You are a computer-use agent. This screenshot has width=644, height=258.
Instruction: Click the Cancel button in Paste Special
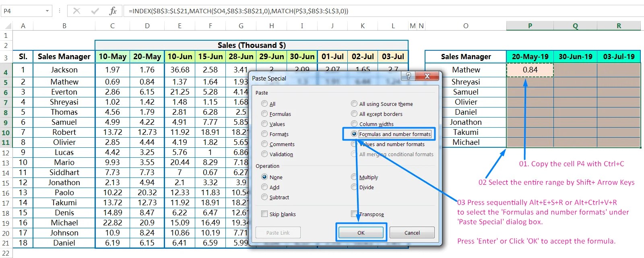[x=412, y=233]
